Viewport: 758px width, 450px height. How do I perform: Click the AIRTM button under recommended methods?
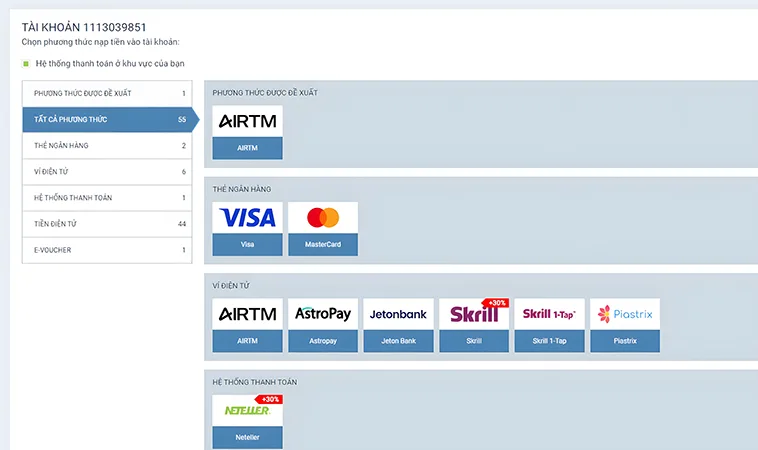248,148
